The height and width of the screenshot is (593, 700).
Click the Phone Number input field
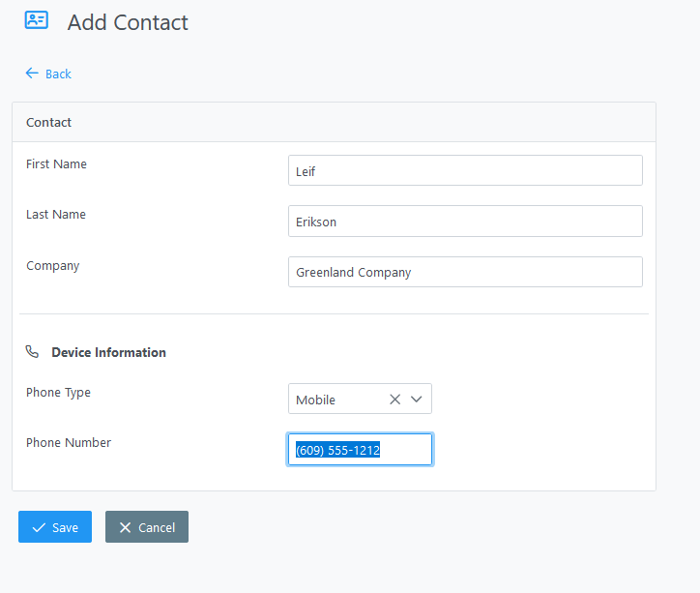[360, 450]
